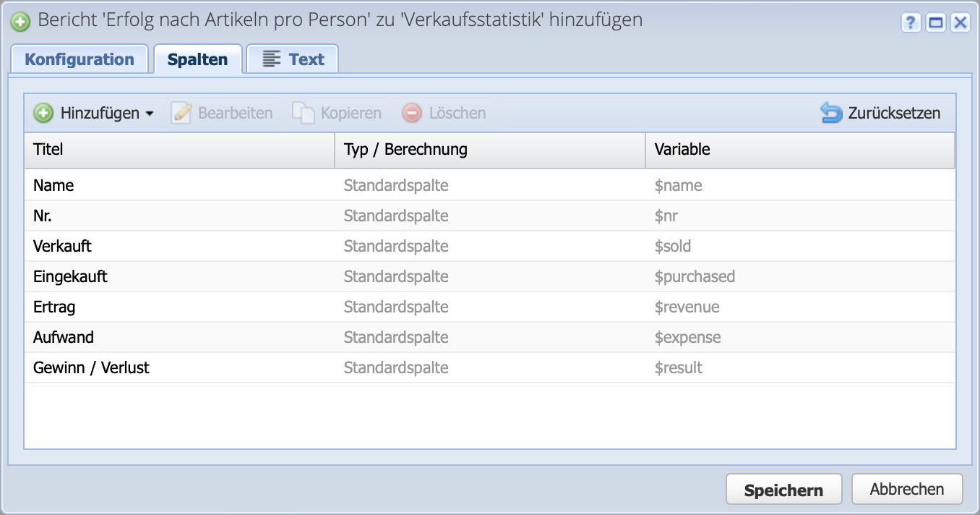Click the Speichern button
The height and width of the screenshot is (515, 980).
click(x=783, y=489)
